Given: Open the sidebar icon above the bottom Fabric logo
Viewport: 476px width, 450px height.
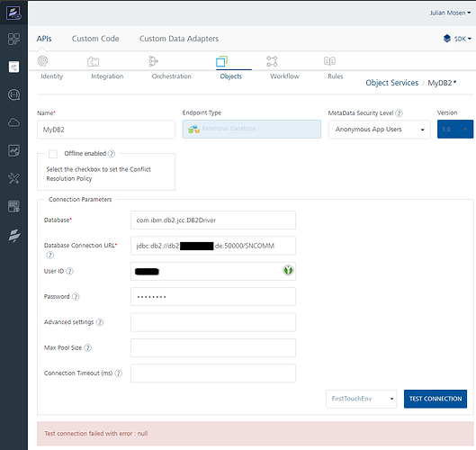Looking at the screenshot, I should 13,206.
